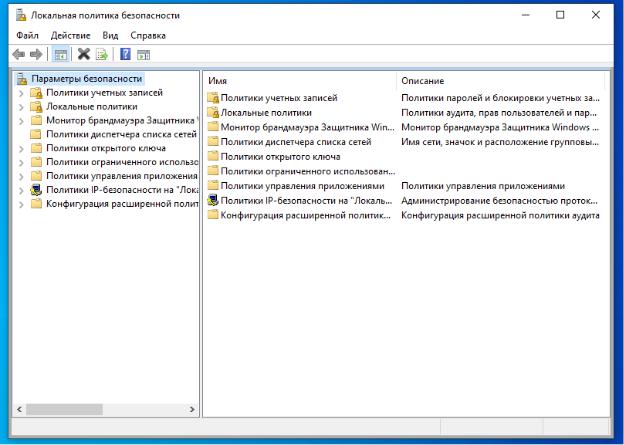Click the Delete X toolbar icon
The image size is (624, 445).
pos(84,54)
